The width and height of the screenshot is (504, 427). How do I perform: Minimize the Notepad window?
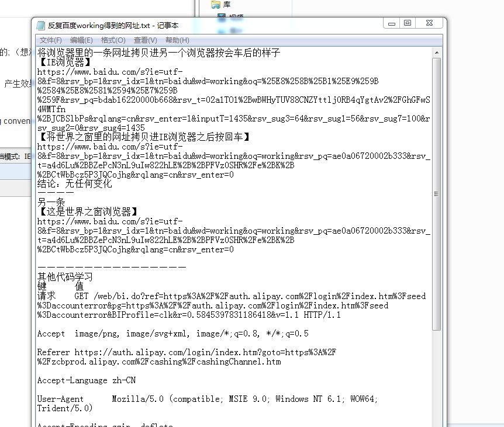[392, 23]
